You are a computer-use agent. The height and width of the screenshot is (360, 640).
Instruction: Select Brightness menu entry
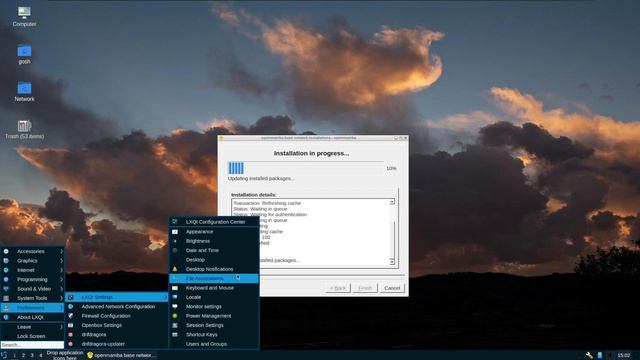click(x=214, y=241)
